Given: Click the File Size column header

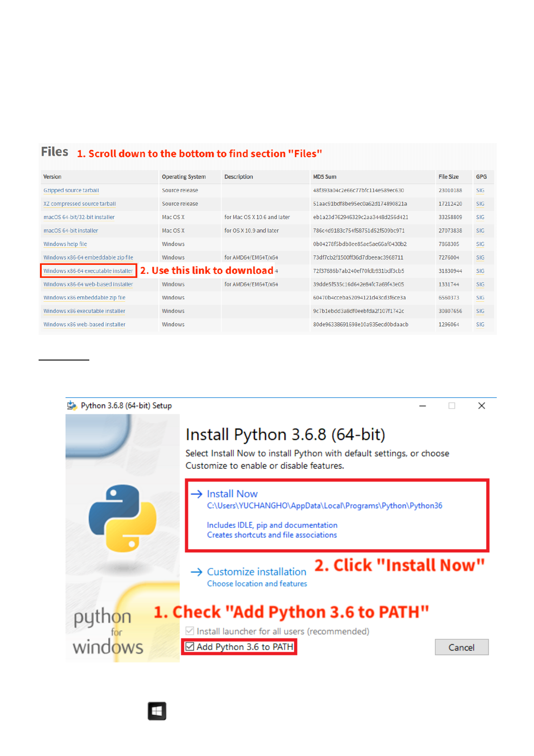Looking at the screenshot, I should [x=449, y=177].
